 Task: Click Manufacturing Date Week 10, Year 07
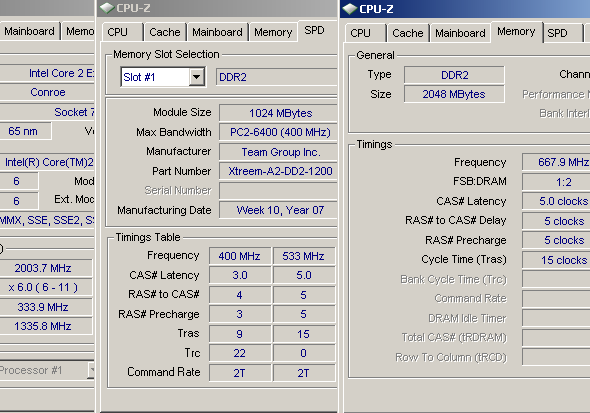(x=278, y=210)
